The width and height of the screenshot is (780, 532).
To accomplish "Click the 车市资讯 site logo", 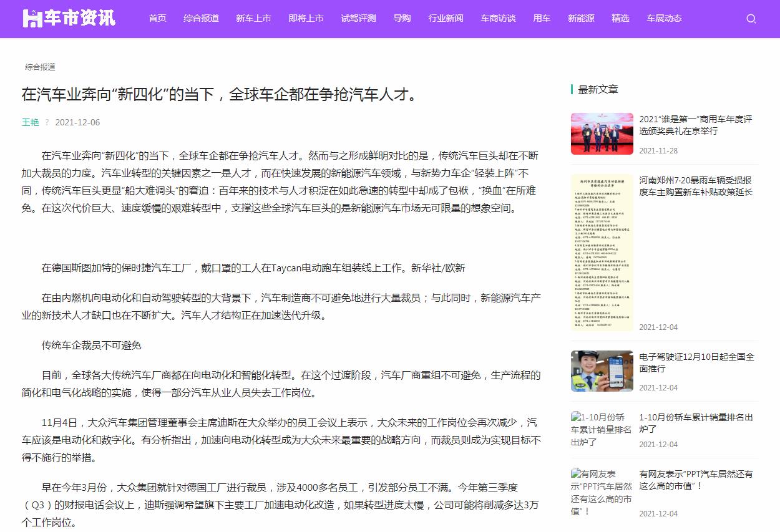I will point(69,18).
